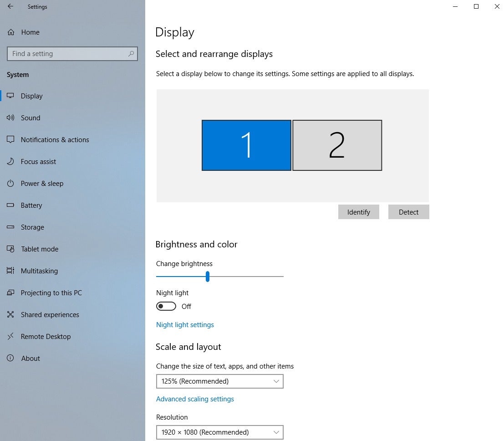Minimize the Settings window
This screenshot has height=441, width=504.
pyautogui.click(x=455, y=6)
